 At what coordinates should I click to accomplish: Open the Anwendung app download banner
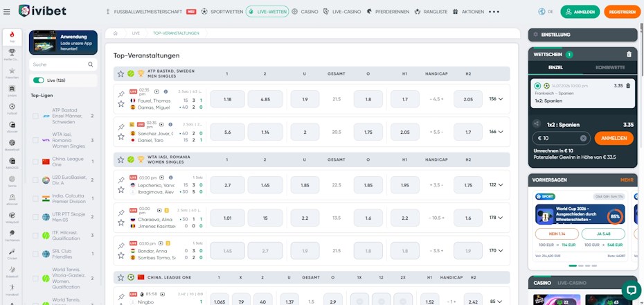[63, 42]
